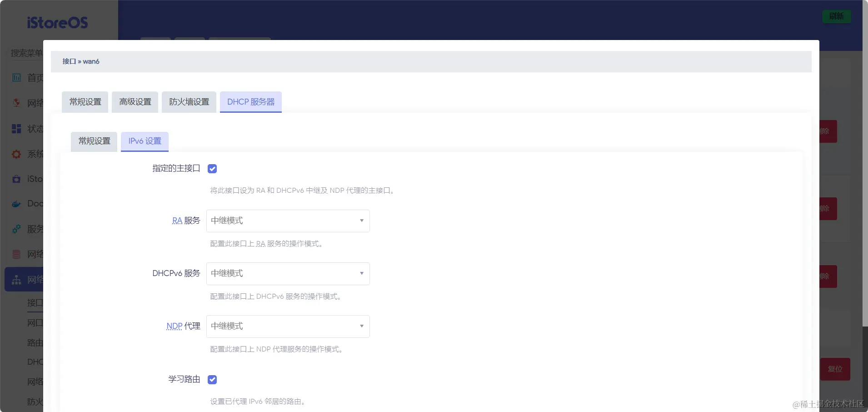Switch to the 高级设置 tab

(x=135, y=102)
